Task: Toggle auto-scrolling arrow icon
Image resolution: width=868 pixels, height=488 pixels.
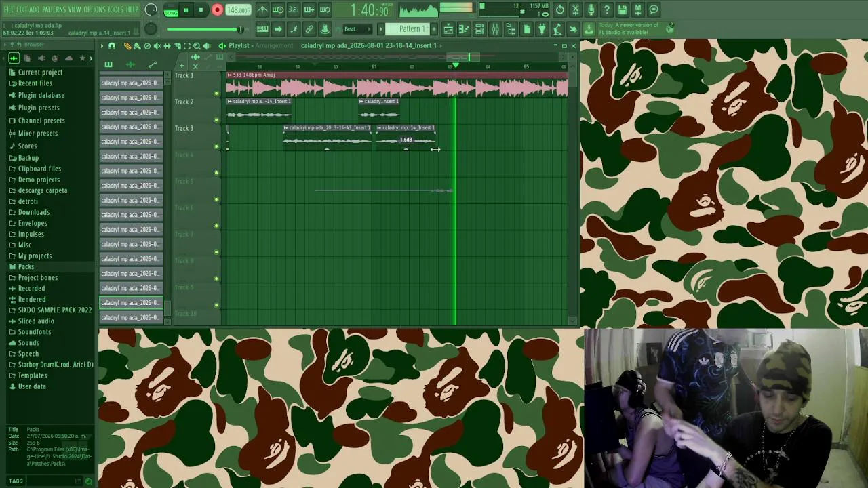Action: tap(278, 29)
